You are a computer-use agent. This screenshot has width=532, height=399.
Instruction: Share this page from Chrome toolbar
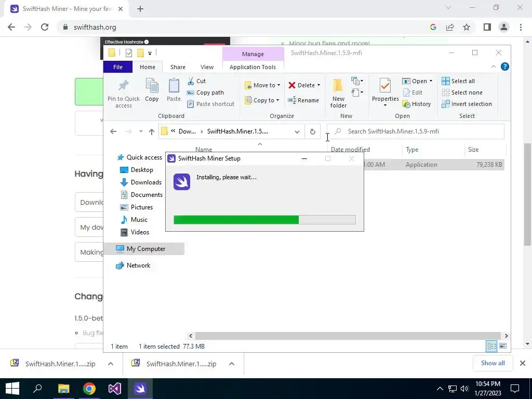pyautogui.click(x=450, y=27)
